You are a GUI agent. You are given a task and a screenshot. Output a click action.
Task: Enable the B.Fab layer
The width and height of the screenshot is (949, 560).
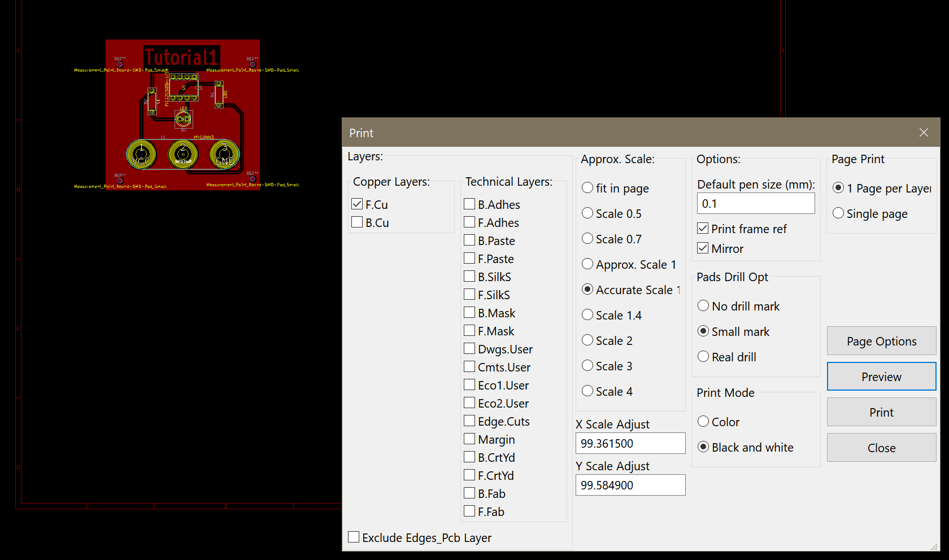click(x=469, y=493)
